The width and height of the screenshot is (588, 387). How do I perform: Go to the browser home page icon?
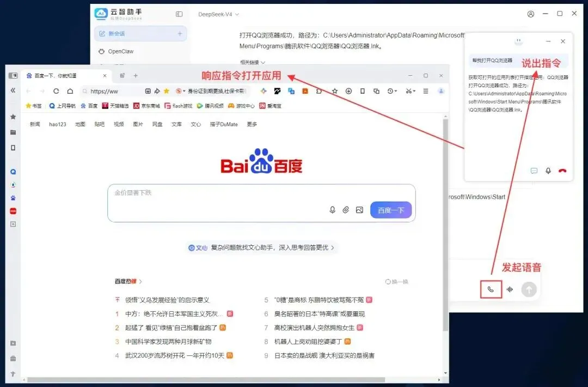pos(70,91)
